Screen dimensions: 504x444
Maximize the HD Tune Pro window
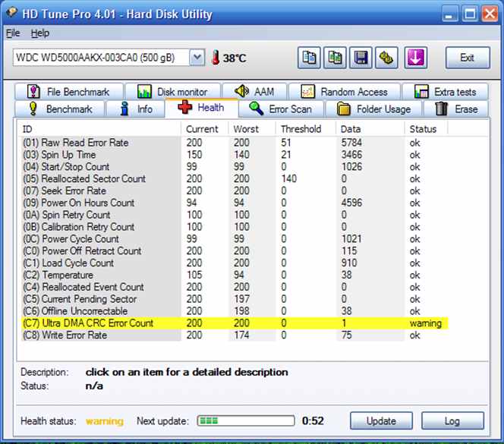(x=470, y=14)
